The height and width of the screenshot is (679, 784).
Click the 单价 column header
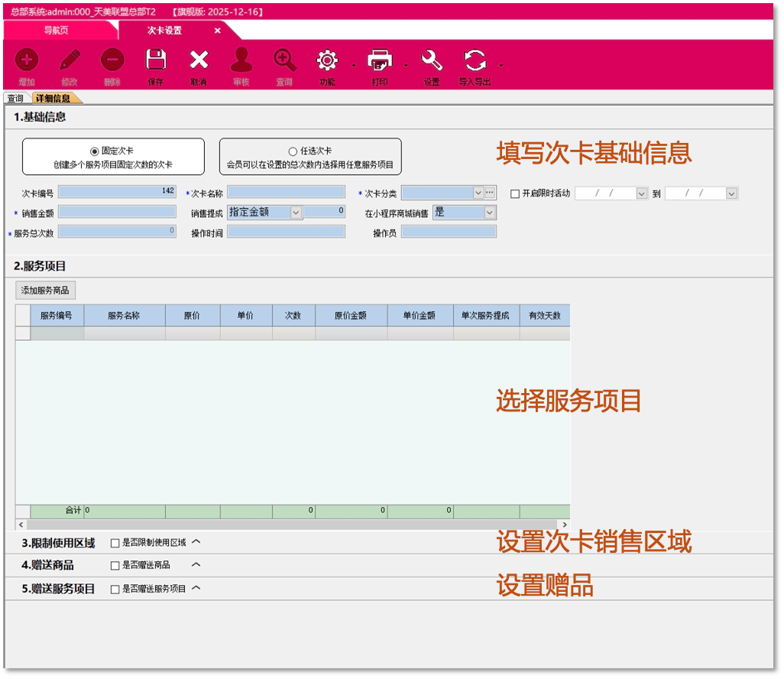pos(246,316)
